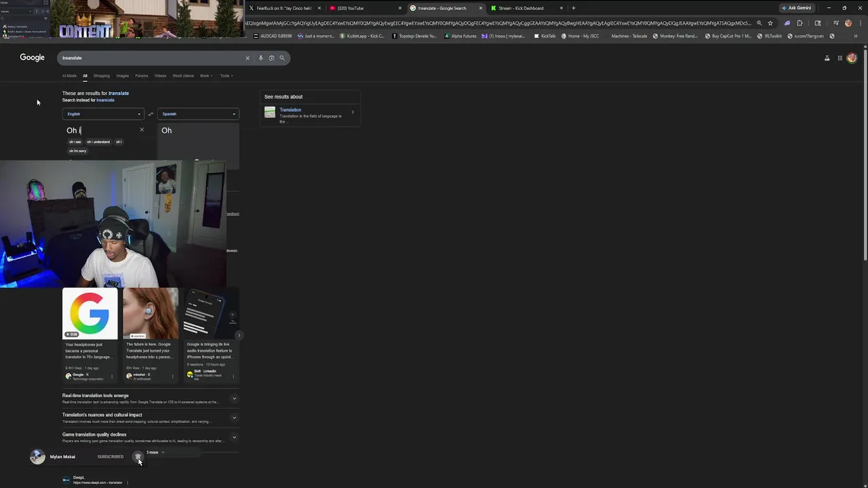Switch to Images results tab

coord(122,76)
